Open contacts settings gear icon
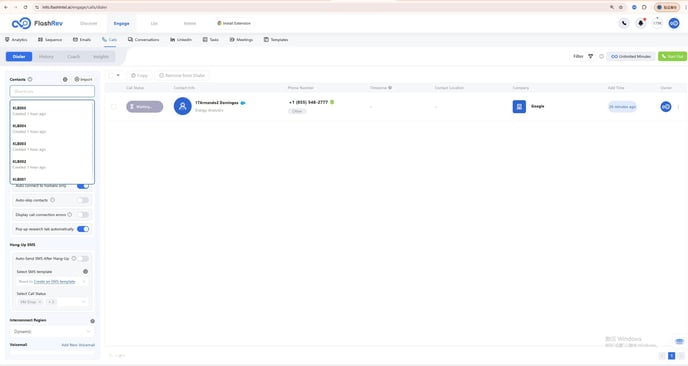 65,79
